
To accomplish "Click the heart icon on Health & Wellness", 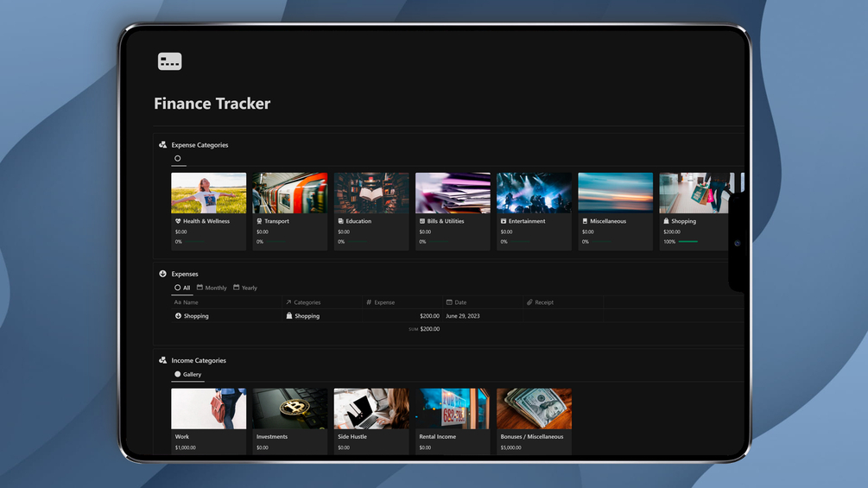I will click(x=178, y=221).
